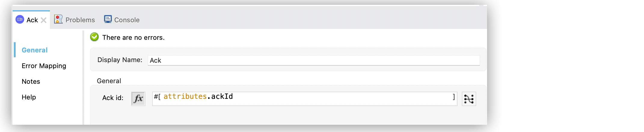Click the green checkmark status icon

(94, 37)
